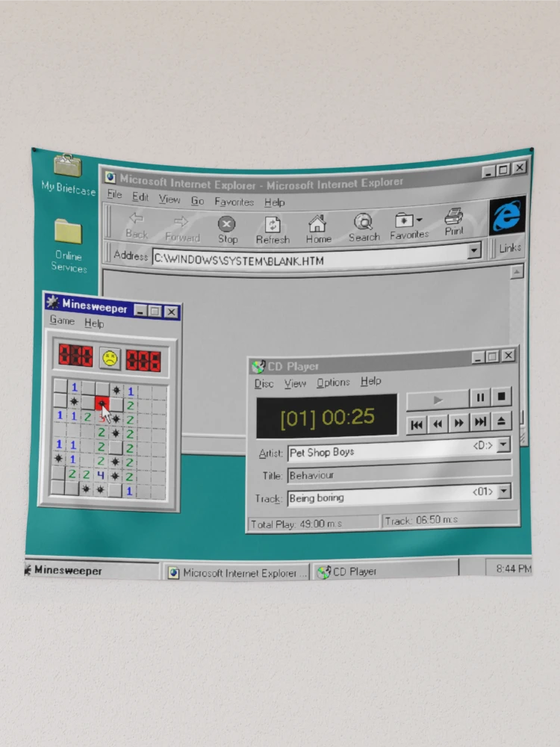Screen dimensions: 560x747
Task: Open the Favorites toolbar folder icon
Action: coord(403,220)
